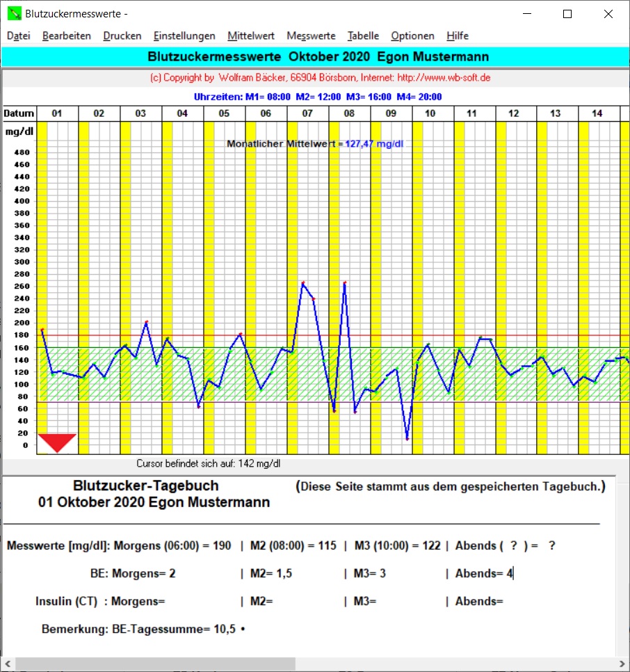Click the lowest data point on day 09

point(407,439)
